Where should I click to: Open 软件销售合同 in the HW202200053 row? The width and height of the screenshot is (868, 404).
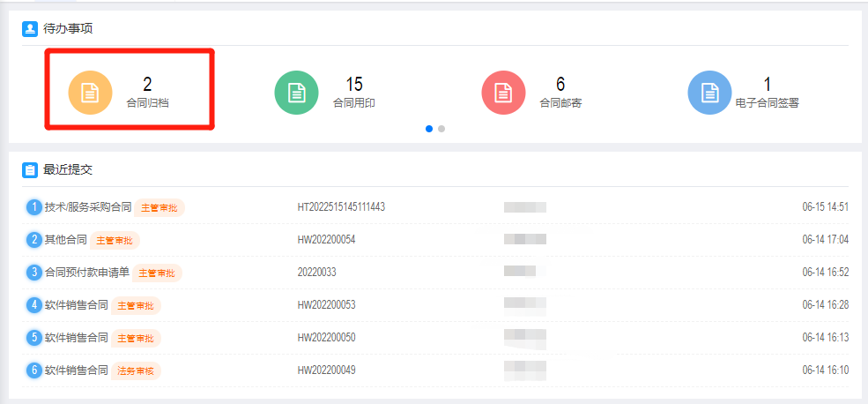point(77,305)
